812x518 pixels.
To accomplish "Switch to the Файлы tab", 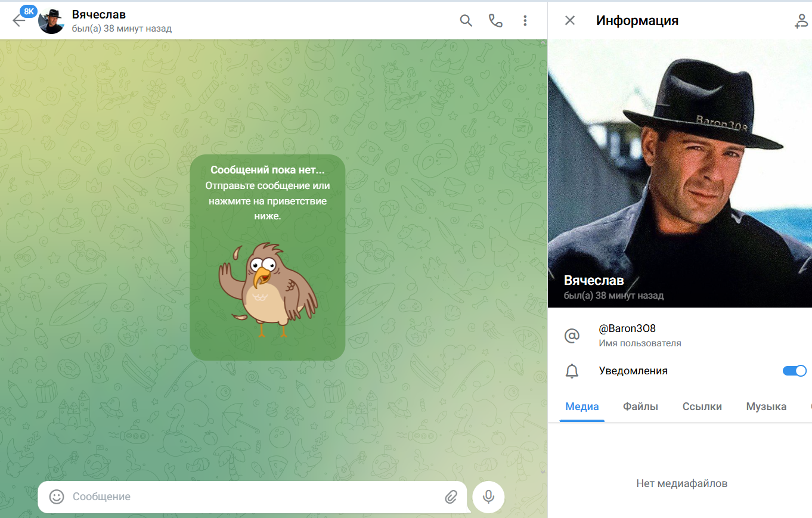I will click(x=640, y=407).
